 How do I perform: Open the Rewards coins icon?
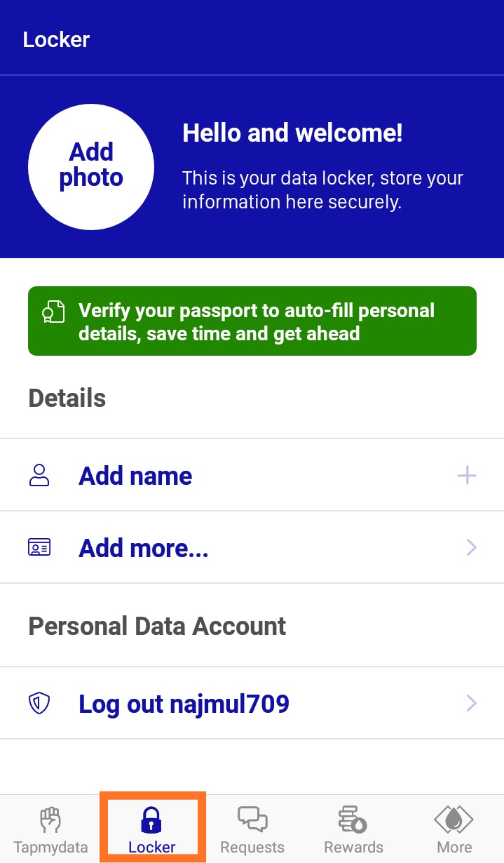(353, 819)
